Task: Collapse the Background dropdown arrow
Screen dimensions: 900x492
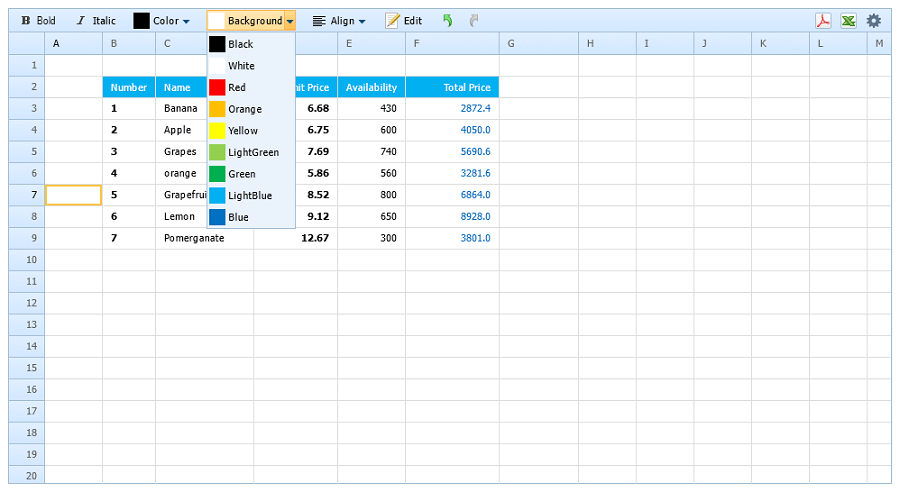Action: coord(290,21)
